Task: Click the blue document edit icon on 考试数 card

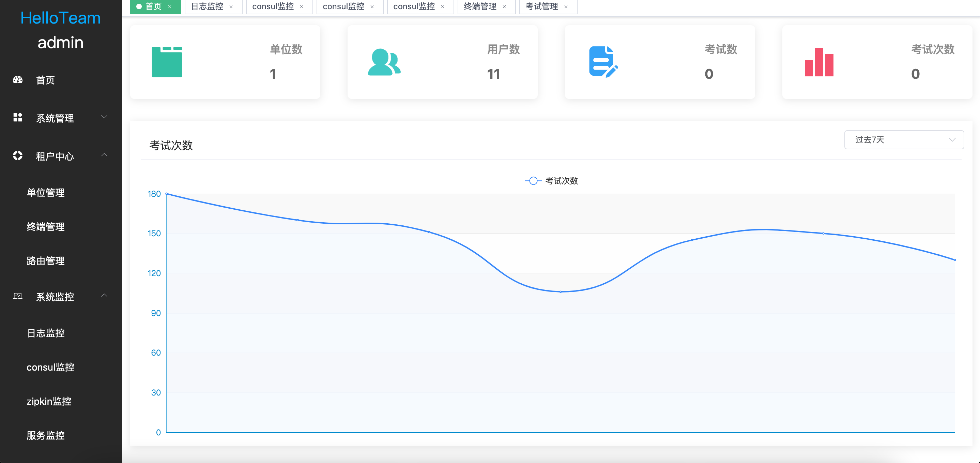Action: click(603, 62)
